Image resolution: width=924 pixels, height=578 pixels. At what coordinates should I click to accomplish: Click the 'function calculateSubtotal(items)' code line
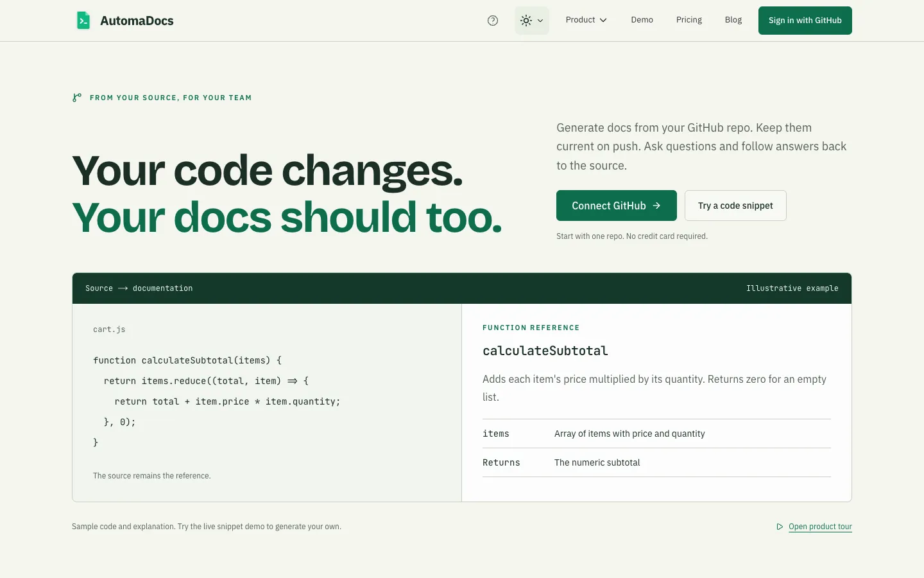[187, 360]
